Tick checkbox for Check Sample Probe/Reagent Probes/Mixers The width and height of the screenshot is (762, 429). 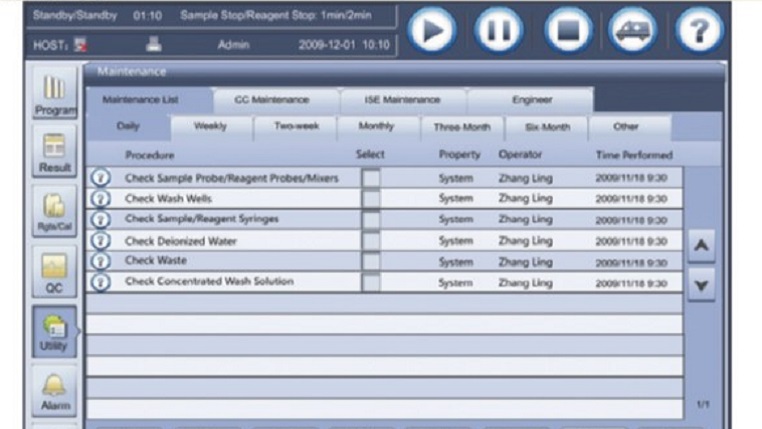(x=371, y=178)
